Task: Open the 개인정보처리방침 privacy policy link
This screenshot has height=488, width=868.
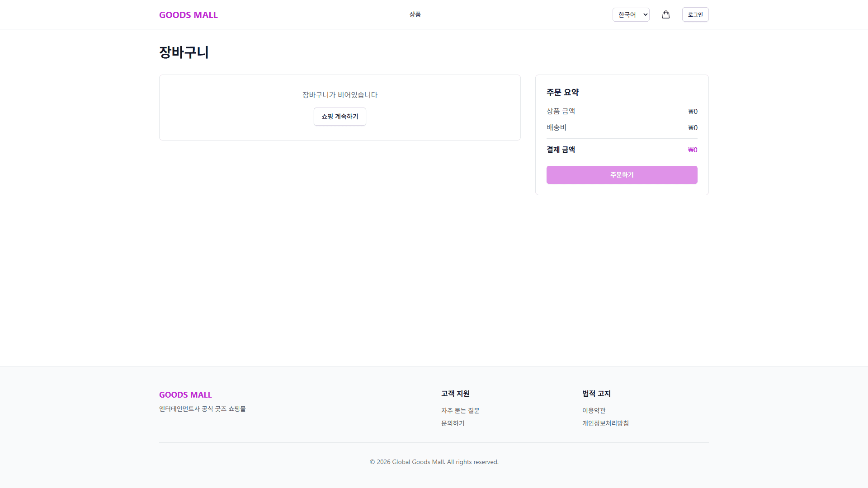Action: pos(605,423)
